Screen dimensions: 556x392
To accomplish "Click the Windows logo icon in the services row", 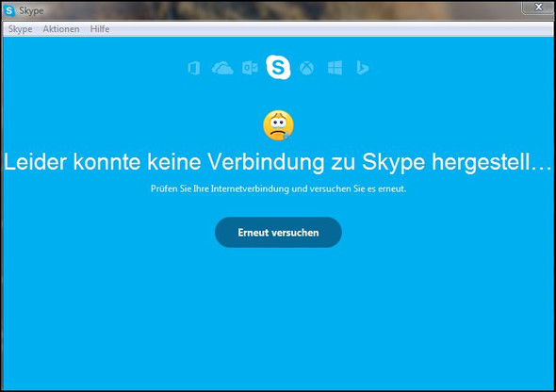I will pyautogui.click(x=335, y=68).
